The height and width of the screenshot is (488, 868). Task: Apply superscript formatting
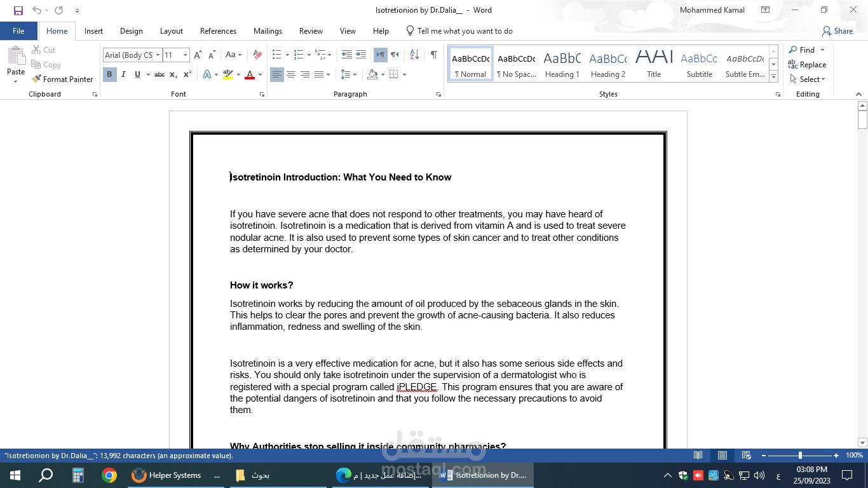[187, 74]
